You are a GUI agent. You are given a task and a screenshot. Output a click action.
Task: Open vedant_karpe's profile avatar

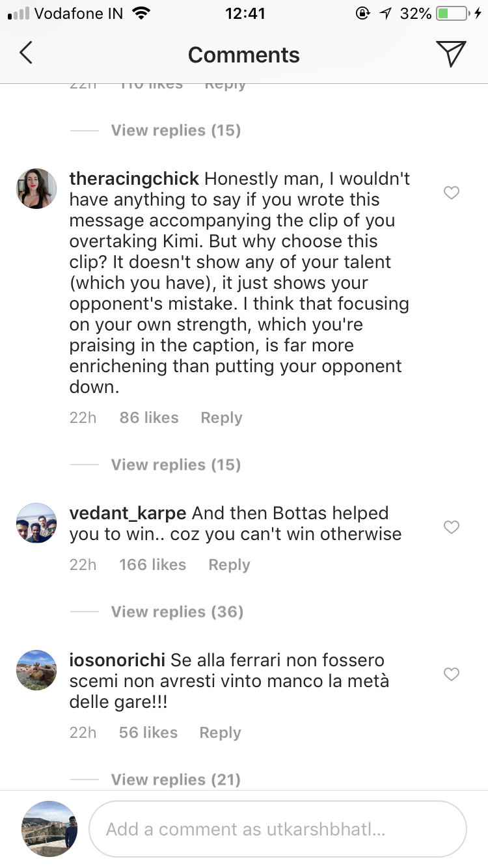coord(36,522)
